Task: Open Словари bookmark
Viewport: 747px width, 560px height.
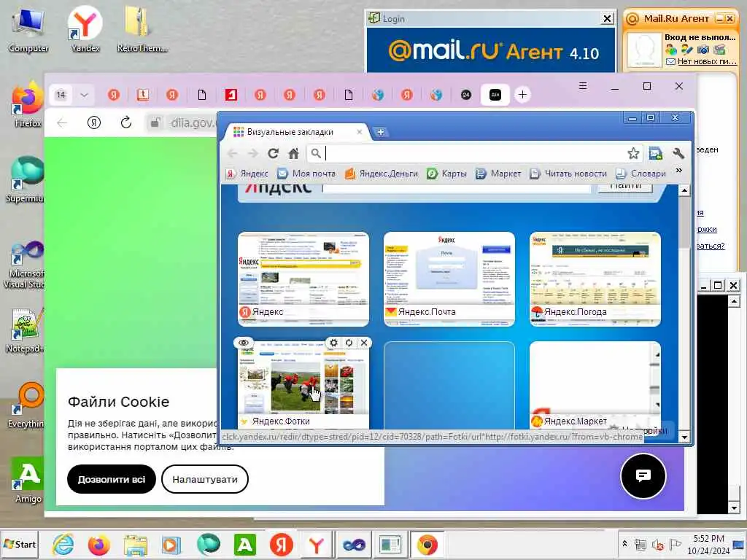Action: coord(641,174)
